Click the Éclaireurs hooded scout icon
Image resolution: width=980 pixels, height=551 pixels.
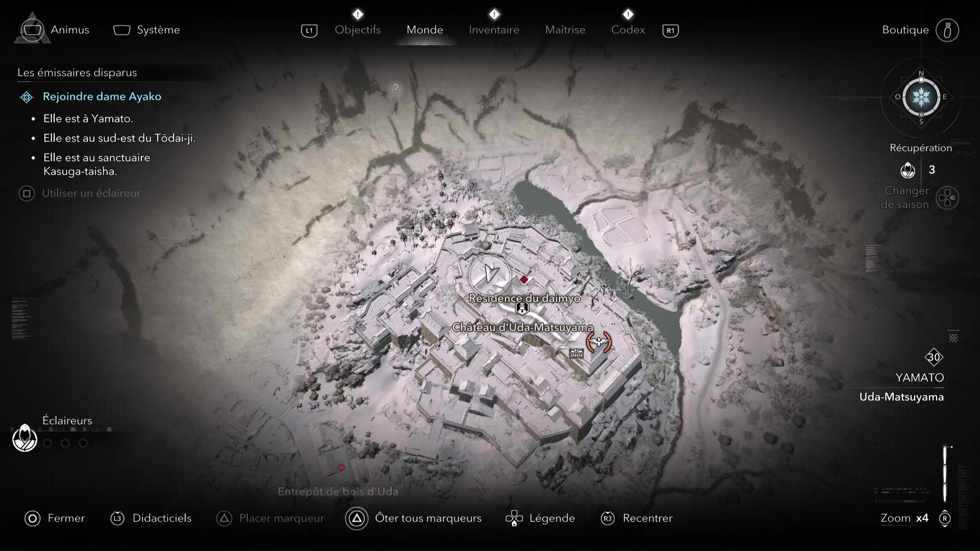24,438
